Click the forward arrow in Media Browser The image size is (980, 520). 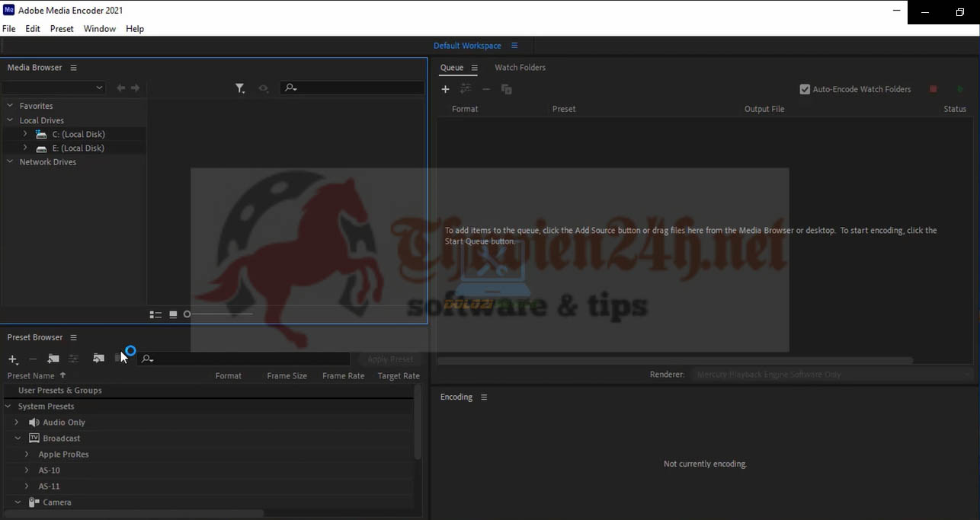tap(135, 88)
